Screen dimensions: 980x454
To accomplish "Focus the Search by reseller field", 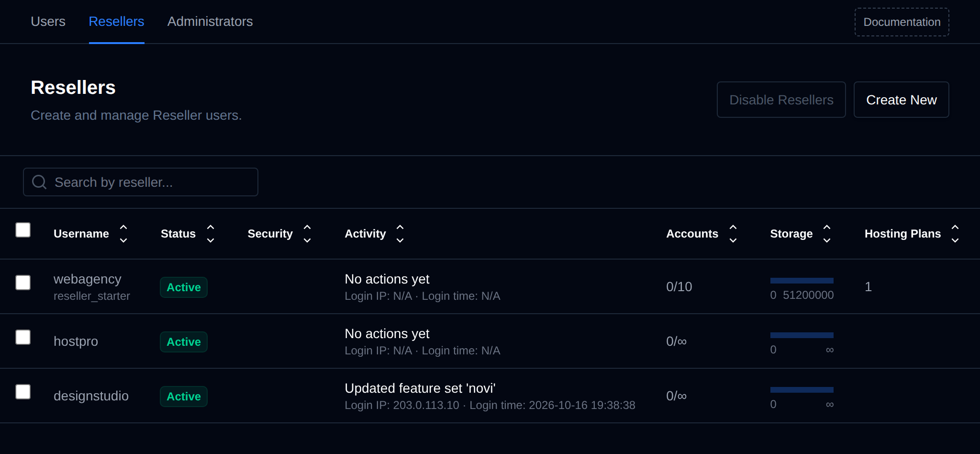I will pos(141,182).
